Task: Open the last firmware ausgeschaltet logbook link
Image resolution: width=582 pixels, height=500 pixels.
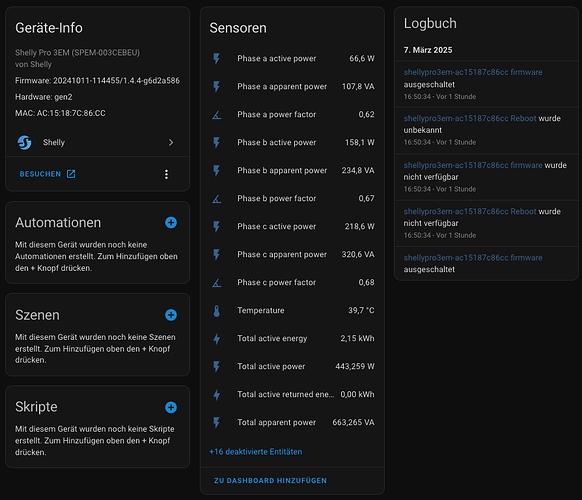Action: tap(473, 258)
